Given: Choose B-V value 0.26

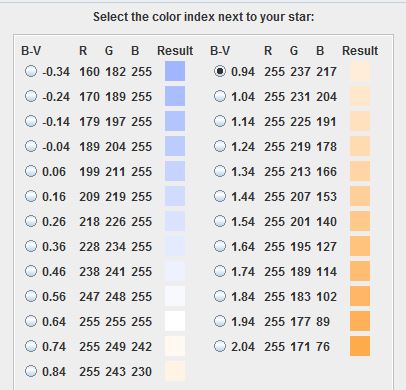Looking at the screenshot, I should pos(31,221).
